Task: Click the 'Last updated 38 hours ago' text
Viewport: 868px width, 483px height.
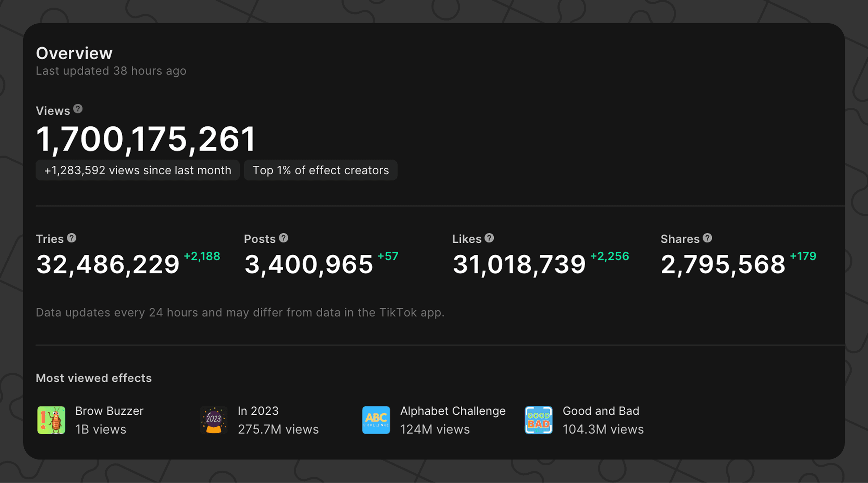Action: (111, 71)
